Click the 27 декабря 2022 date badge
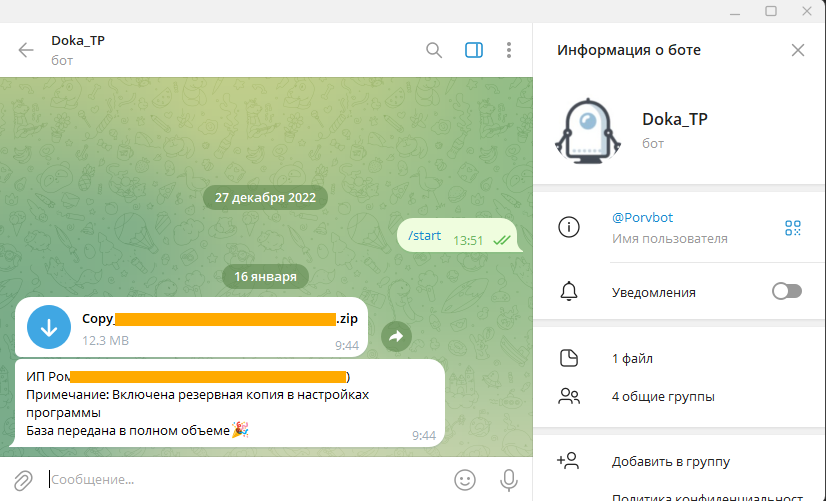This screenshot has width=826, height=501. pyautogui.click(x=266, y=198)
